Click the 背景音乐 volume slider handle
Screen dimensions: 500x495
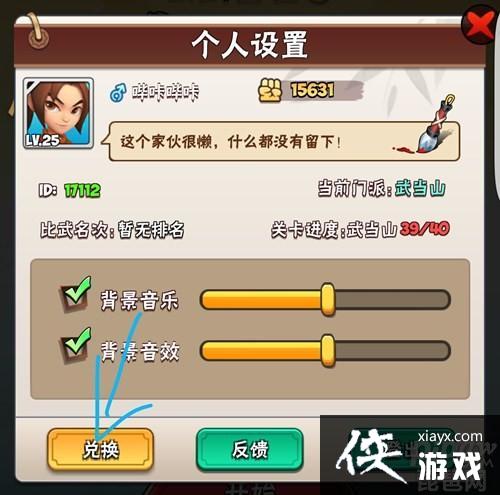click(x=328, y=299)
